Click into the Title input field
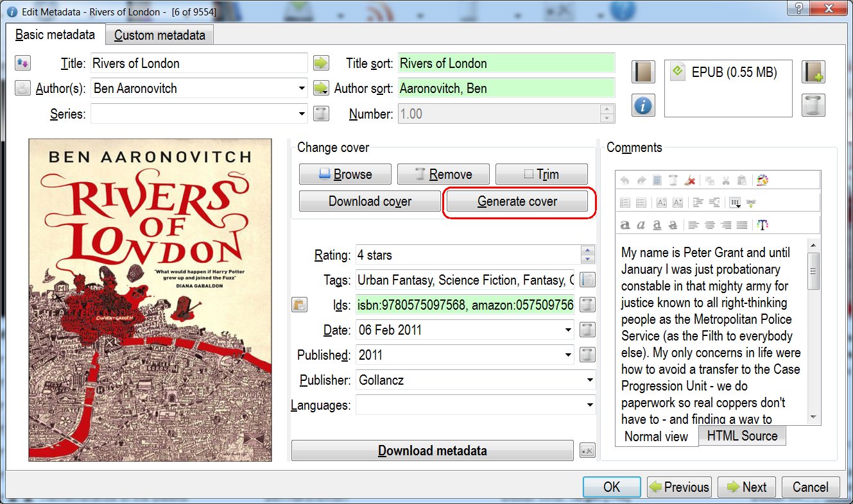Viewport: 853px width, 504px height. pos(199,63)
